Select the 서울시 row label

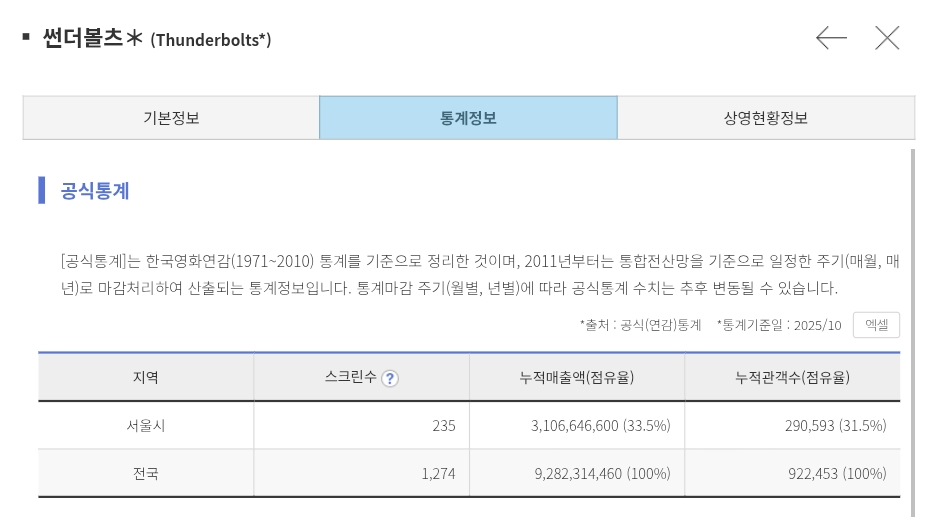[x=146, y=425]
